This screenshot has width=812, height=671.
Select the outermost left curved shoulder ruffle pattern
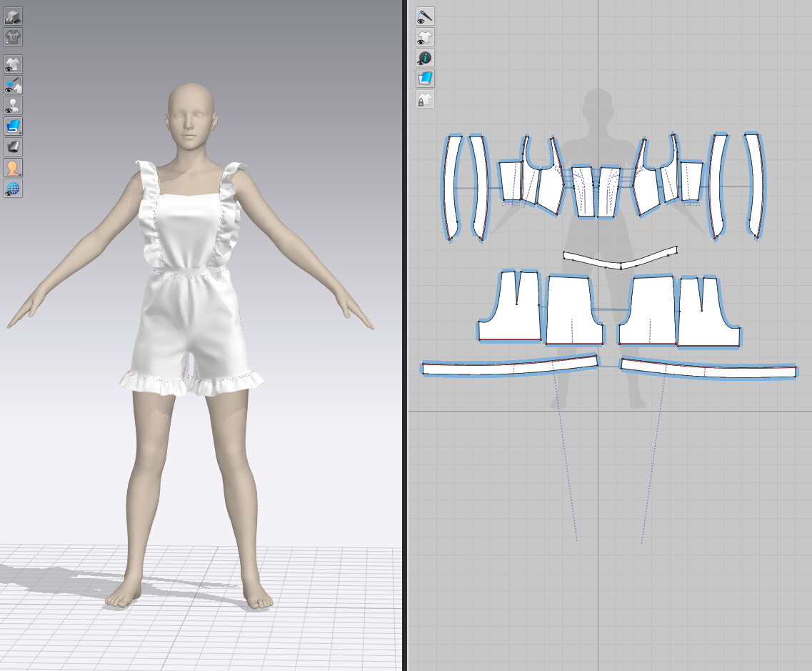[452, 187]
